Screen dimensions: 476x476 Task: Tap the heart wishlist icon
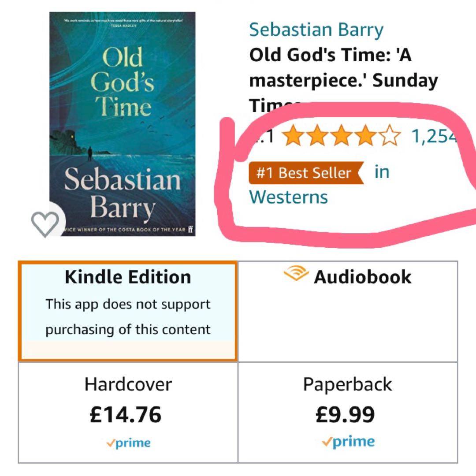(45, 223)
